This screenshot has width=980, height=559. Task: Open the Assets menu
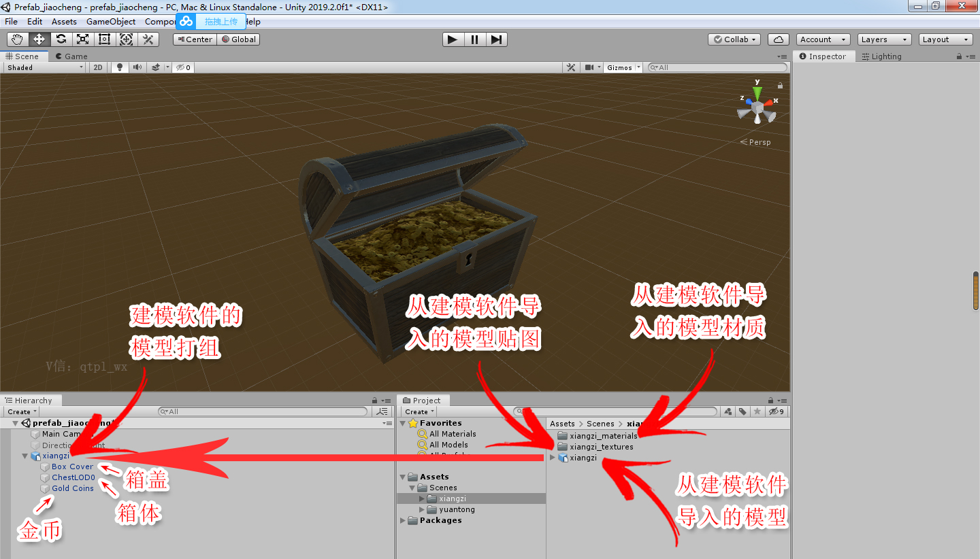coord(64,22)
